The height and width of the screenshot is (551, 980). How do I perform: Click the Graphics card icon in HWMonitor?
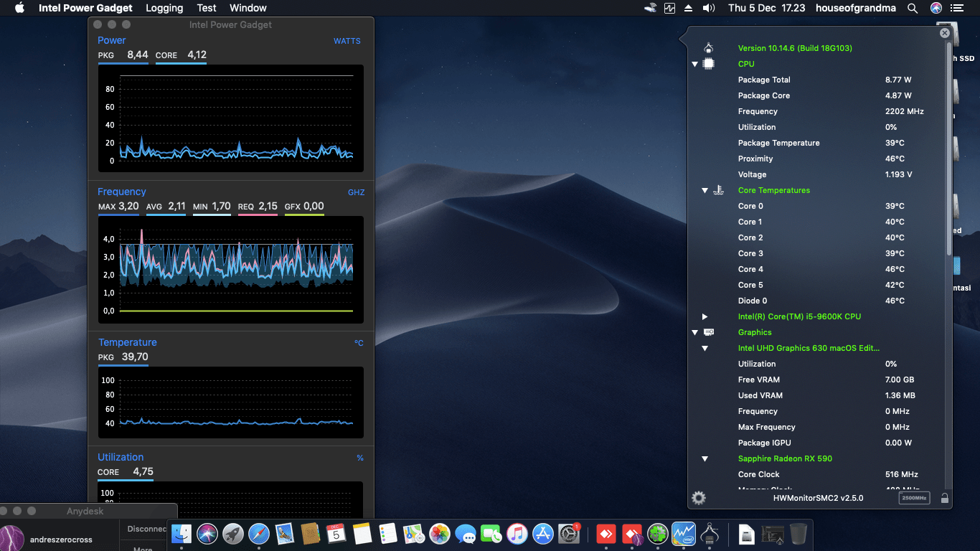click(x=709, y=332)
